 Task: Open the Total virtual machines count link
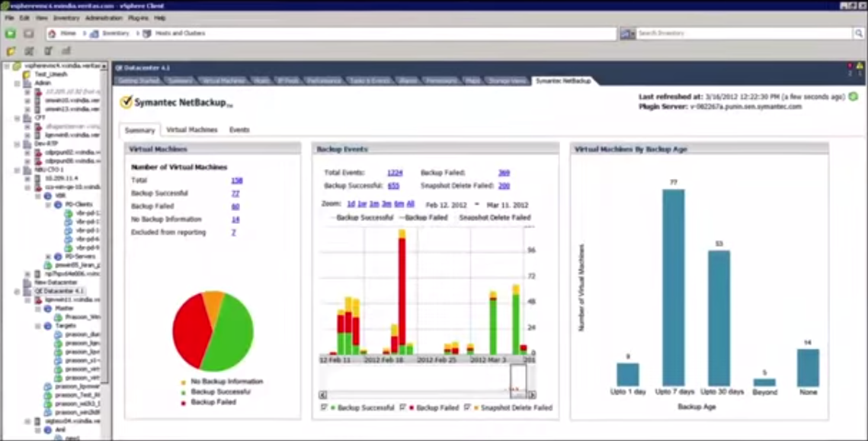(237, 181)
